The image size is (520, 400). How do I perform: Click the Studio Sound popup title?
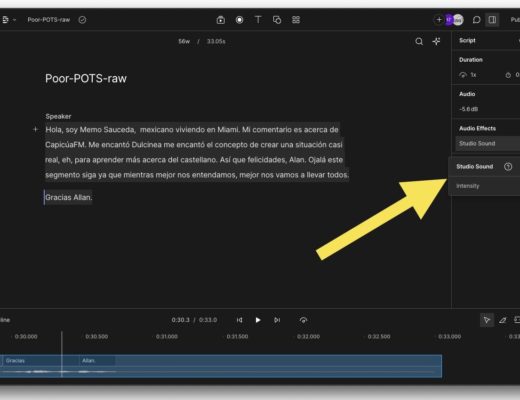(475, 166)
